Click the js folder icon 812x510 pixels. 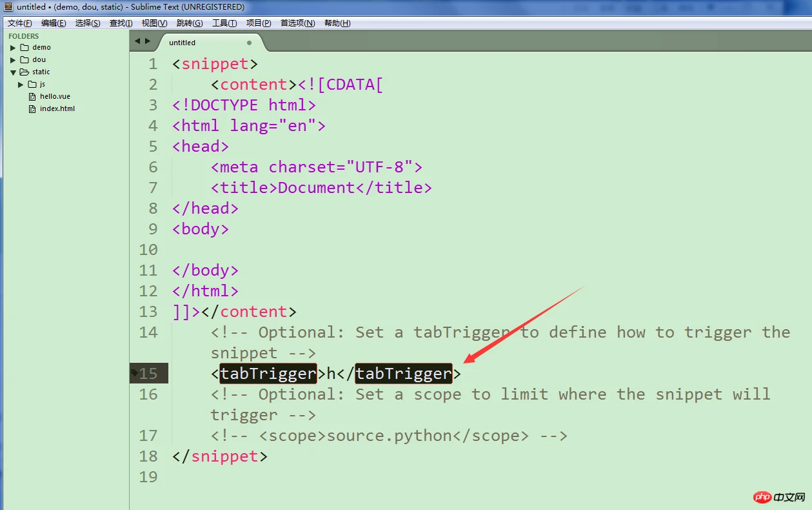(x=32, y=84)
